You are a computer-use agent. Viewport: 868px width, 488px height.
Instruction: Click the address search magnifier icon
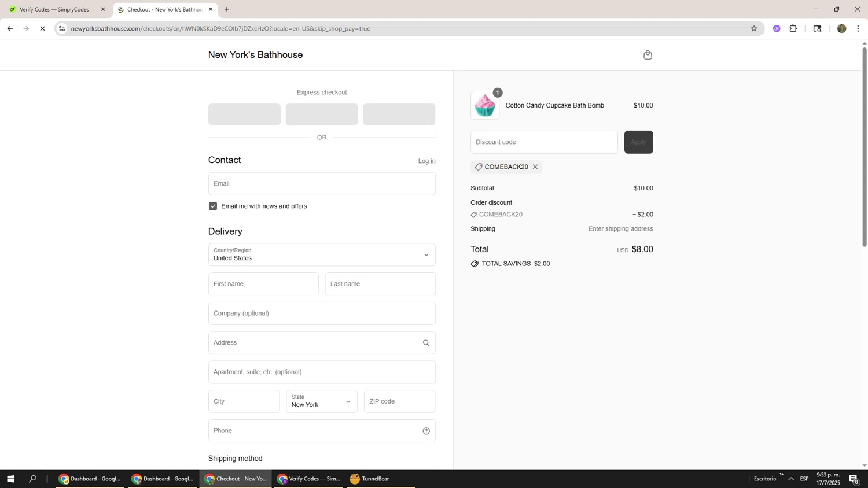pos(426,343)
